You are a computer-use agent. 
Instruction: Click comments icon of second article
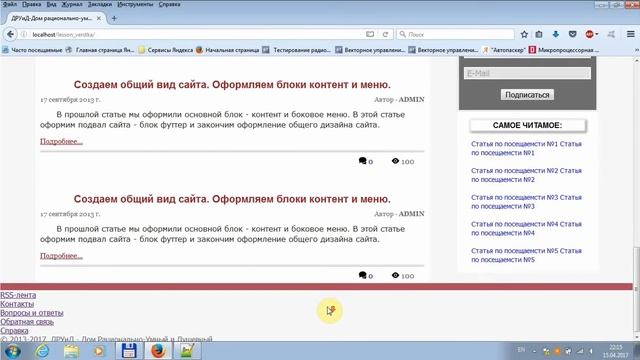(362, 275)
